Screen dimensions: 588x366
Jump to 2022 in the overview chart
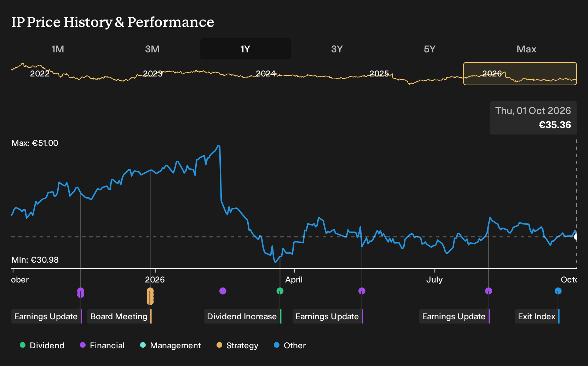click(40, 74)
